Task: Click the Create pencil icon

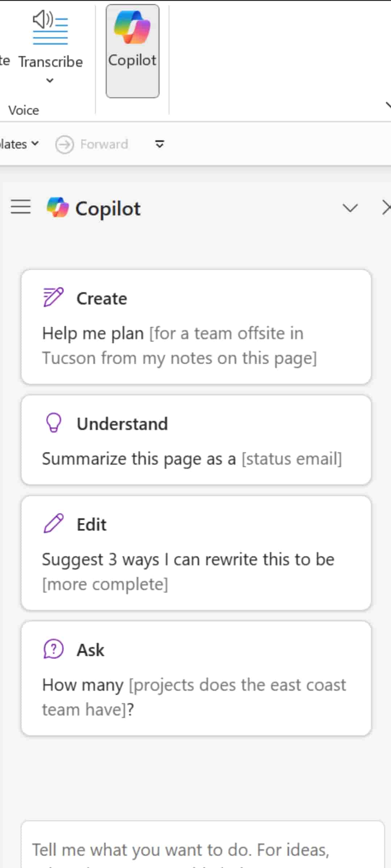Action: [53, 297]
